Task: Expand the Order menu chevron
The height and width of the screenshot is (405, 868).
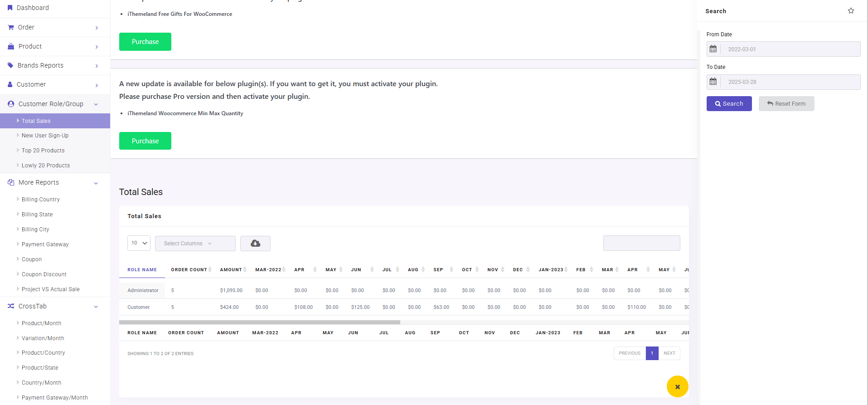Action: (x=97, y=28)
